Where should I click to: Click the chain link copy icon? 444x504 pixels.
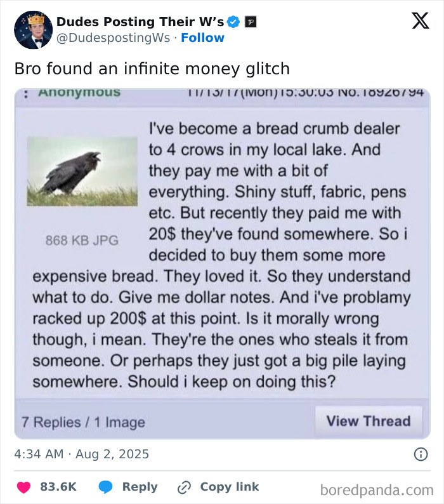(x=185, y=487)
